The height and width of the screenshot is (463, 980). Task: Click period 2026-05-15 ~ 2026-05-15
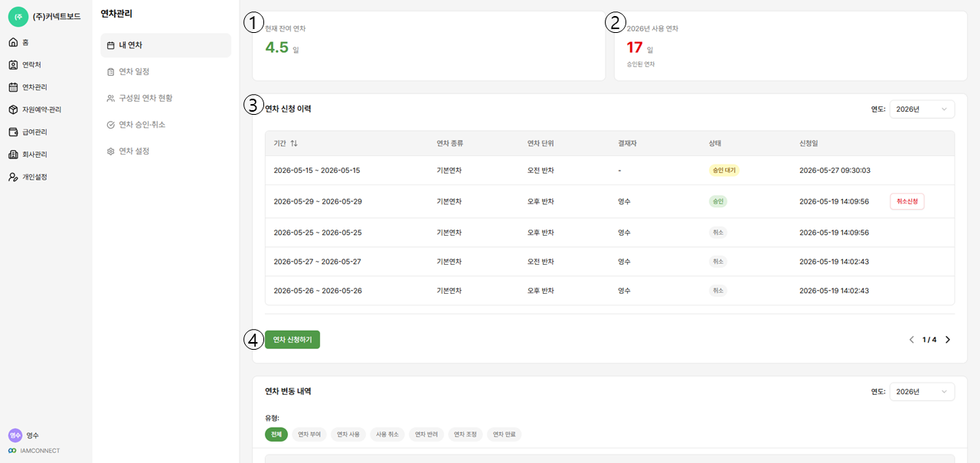pos(317,170)
